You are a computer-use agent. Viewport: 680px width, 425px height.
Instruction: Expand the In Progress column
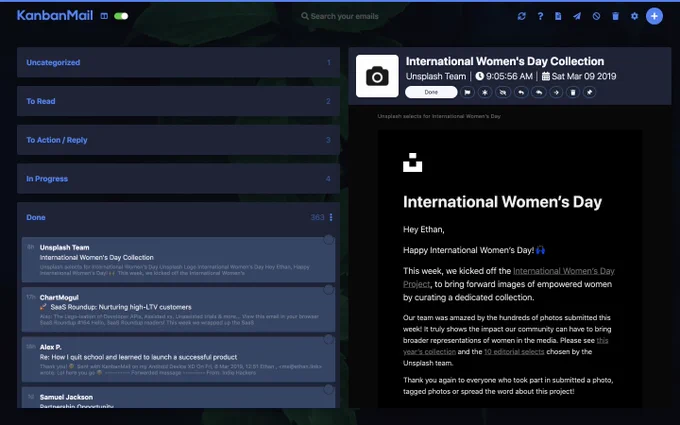pos(178,179)
